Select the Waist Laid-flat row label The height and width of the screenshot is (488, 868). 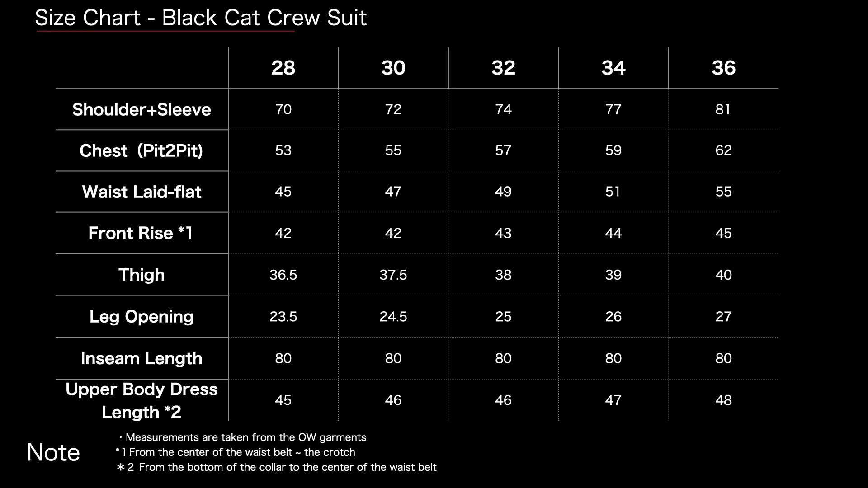(x=142, y=192)
